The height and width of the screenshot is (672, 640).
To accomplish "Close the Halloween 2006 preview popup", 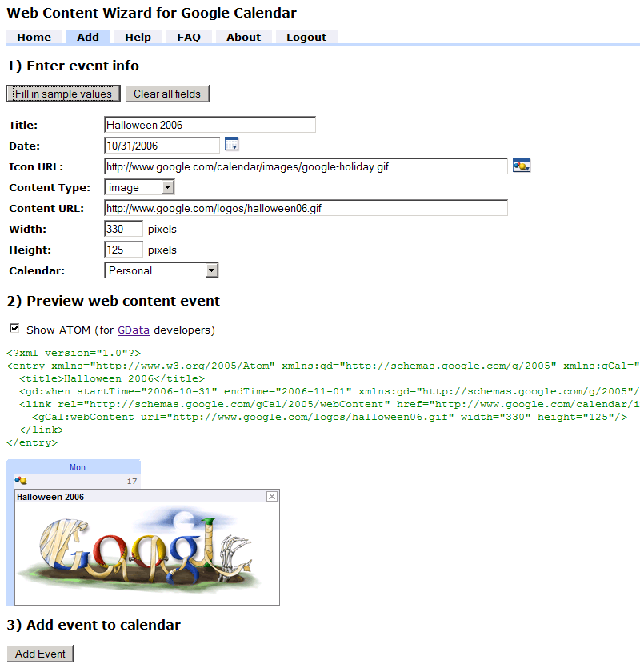I will (x=272, y=496).
